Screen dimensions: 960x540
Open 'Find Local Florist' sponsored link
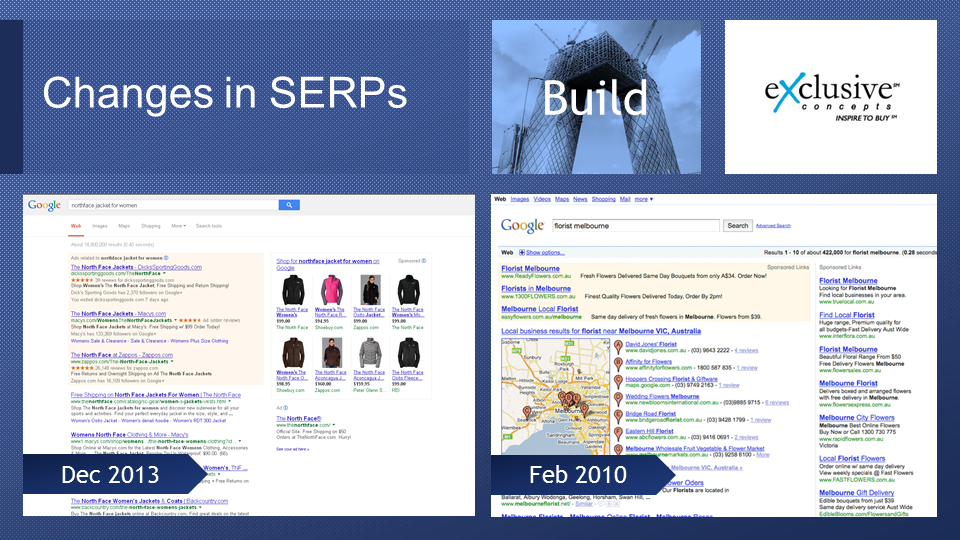847,315
